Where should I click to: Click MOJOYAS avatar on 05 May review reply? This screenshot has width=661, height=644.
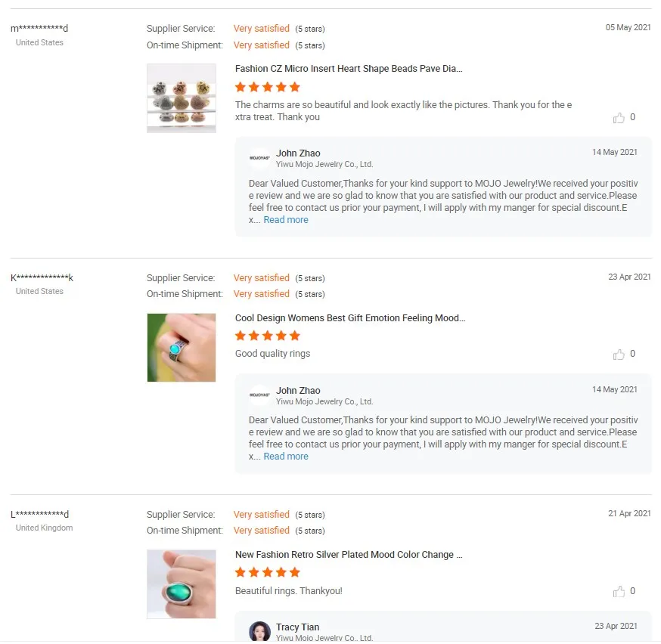[x=259, y=158]
